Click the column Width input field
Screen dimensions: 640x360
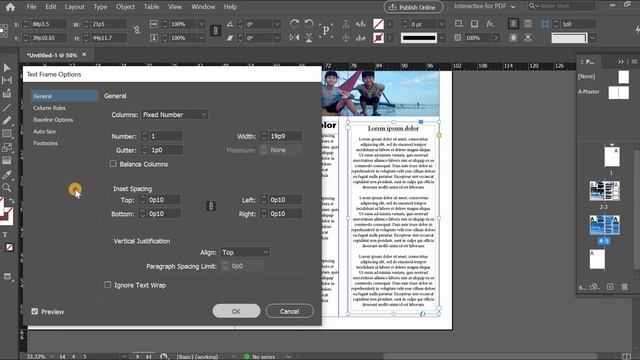286,136
